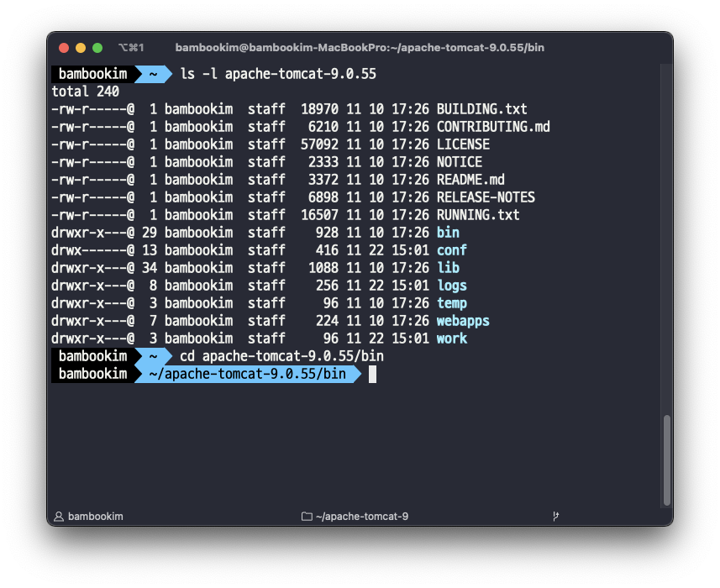Click the ~/apache-tomcat-9.0.55/bin prompt segment
The image size is (720, 588).
click(248, 374)
